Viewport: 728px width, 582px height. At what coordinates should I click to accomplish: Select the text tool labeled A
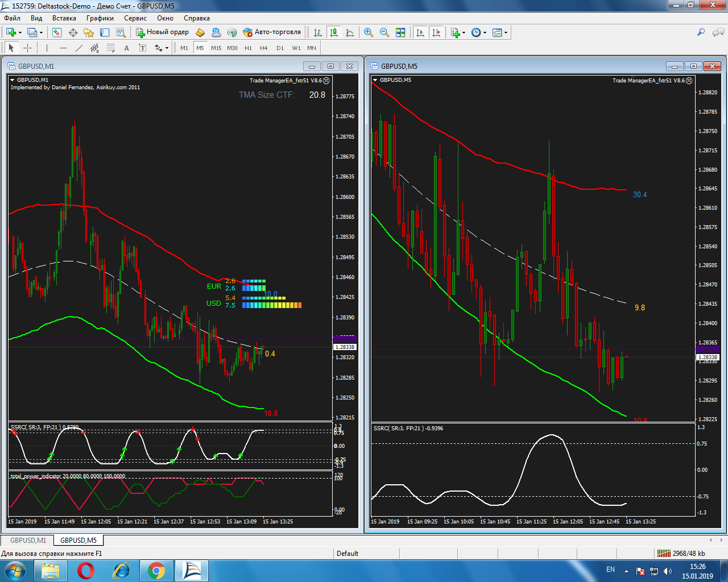127,48
